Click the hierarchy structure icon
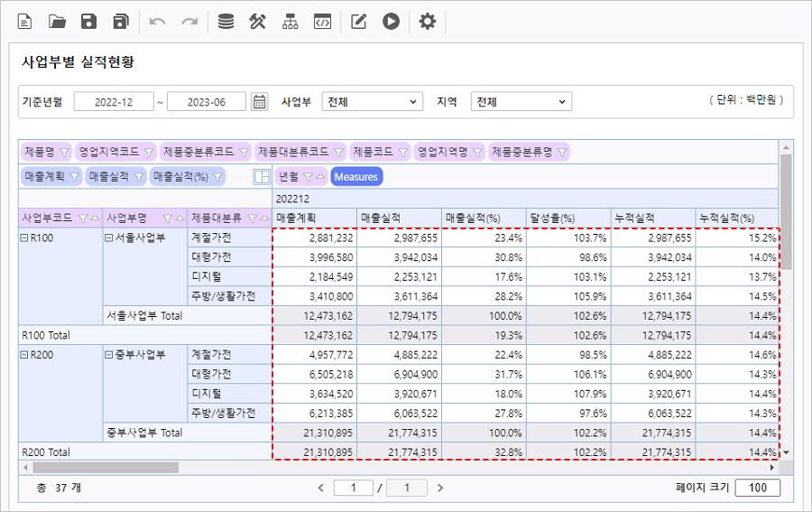Screen dimensions: 812x512 tap(290, 22)
